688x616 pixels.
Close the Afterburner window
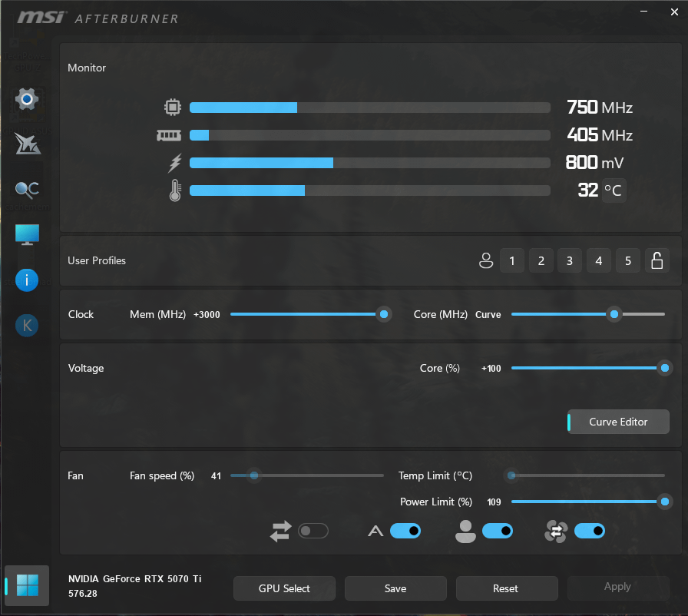(674, 12)
